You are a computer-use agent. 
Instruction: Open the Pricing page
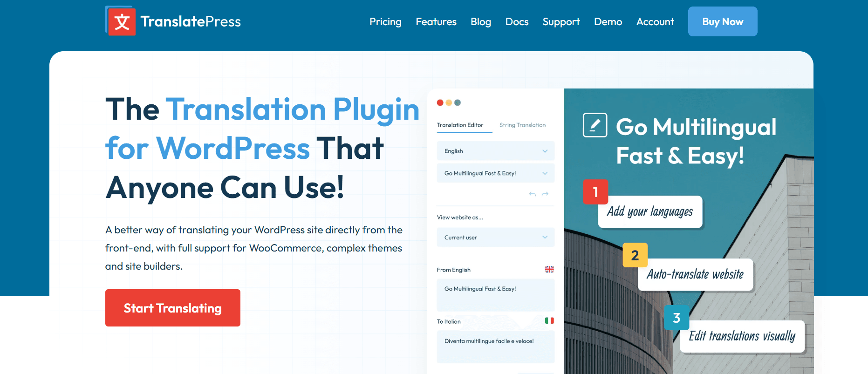385,22
